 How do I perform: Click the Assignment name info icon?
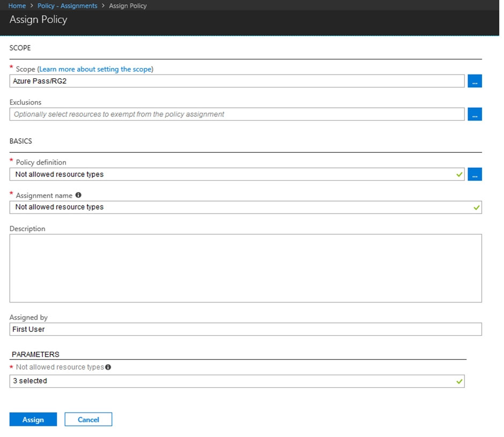click(x=78, y=196)
